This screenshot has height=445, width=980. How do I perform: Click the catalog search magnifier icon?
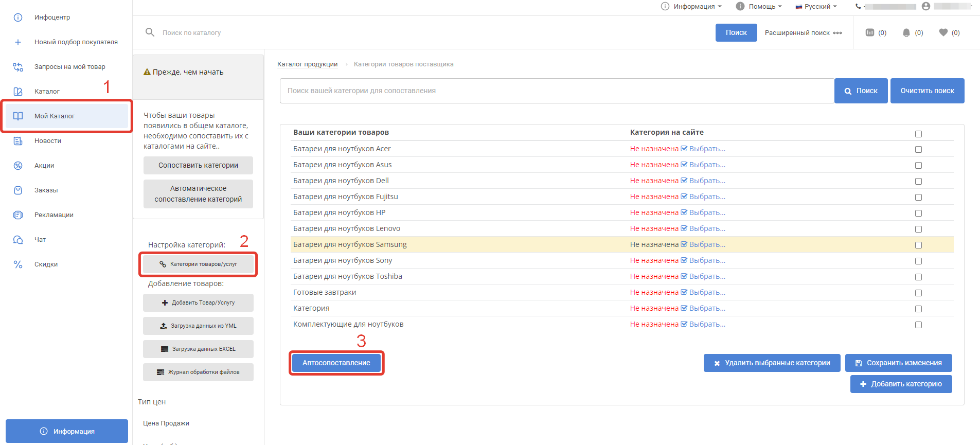[x=150, y=32]
